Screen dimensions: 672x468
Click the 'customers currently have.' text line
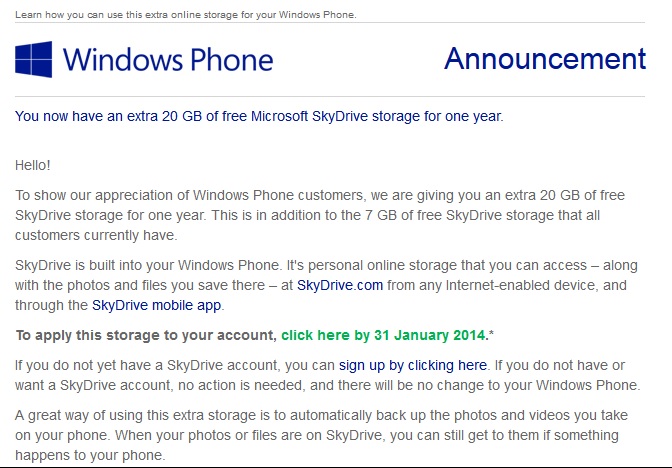96,235
